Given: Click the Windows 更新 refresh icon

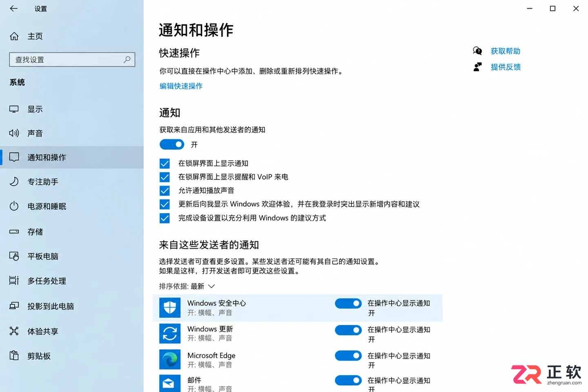Looking at the screenshot, I should click(x=170, y=334).
